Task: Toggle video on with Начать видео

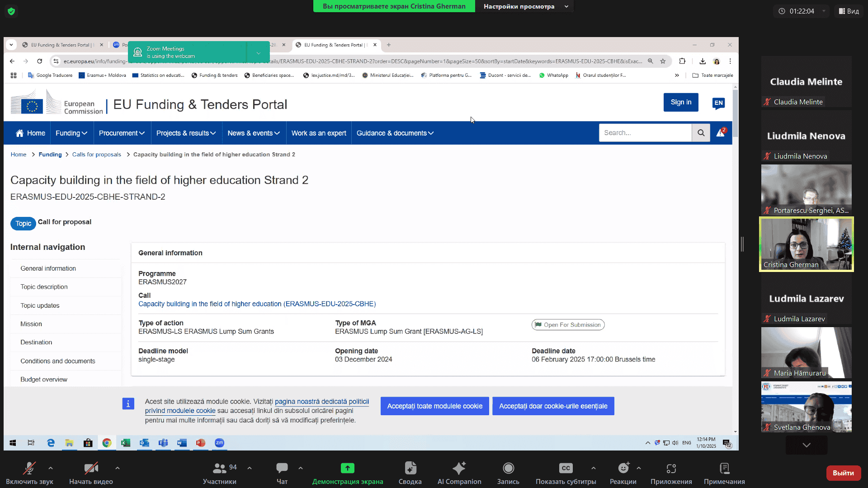Action: coord(91,468)
